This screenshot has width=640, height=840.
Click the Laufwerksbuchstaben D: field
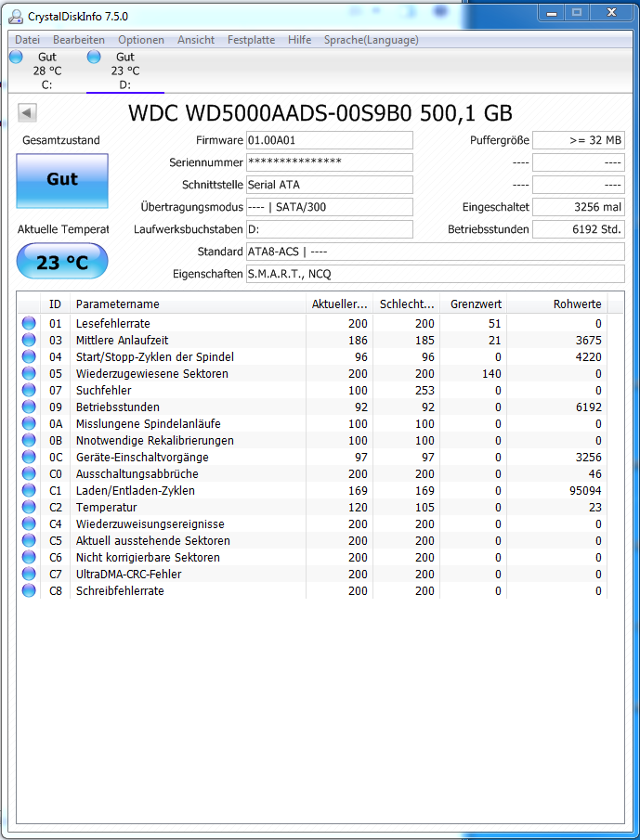pyautogui.click(x=330, y=229)
